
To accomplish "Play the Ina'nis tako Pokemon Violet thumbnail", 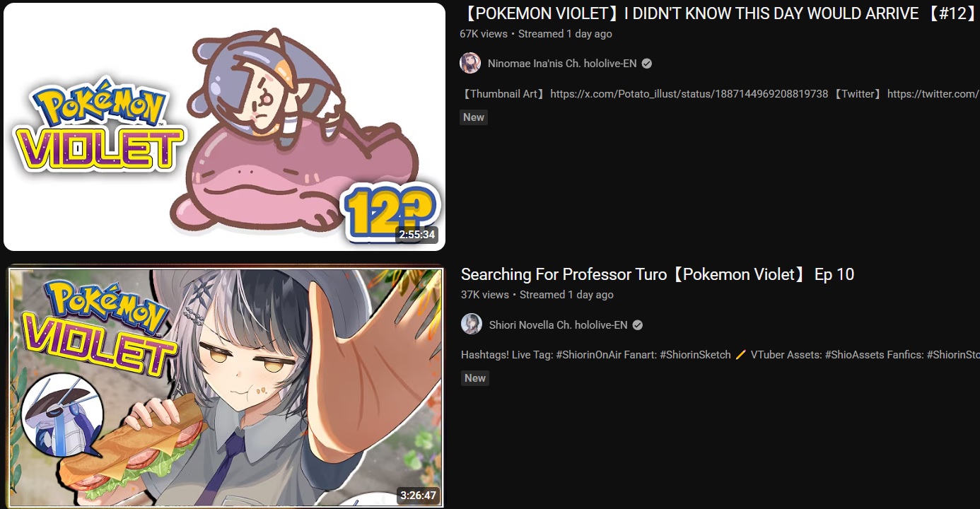I will (x=224, y=127).
